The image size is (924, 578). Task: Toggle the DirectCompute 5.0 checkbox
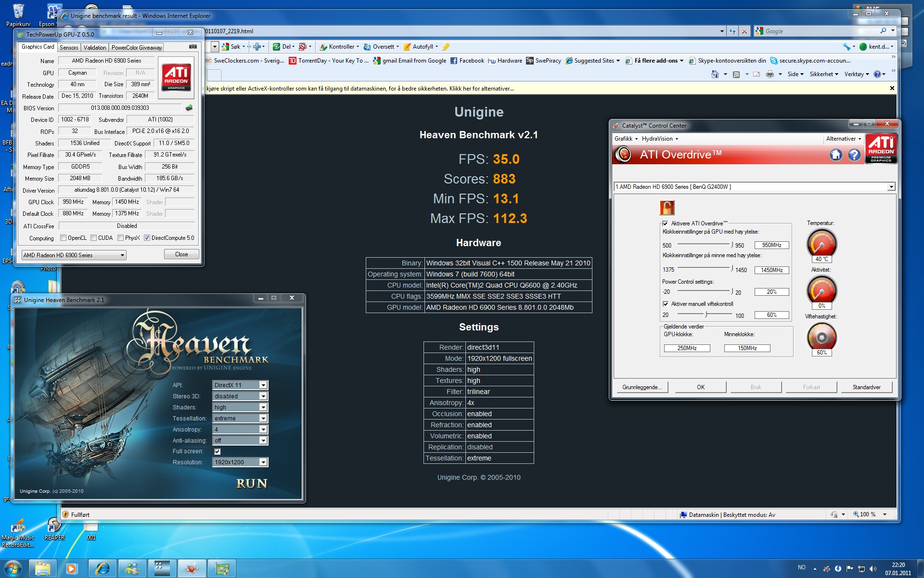point(147,238)
